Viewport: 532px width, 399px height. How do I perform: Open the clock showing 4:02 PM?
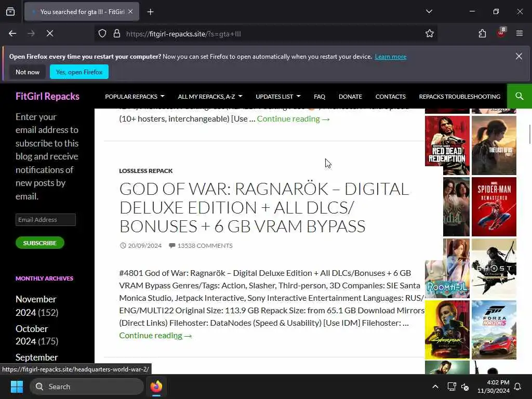(494, 387)
